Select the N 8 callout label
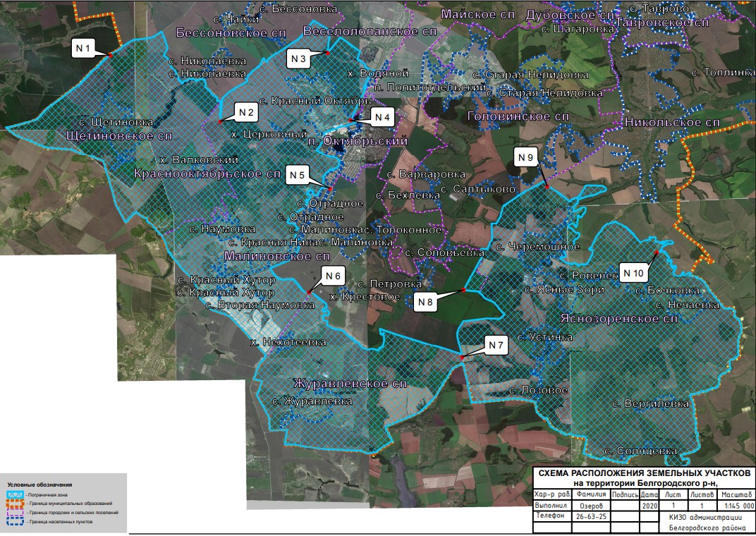The width and height of the screenshot is (756, 536). 425,303
